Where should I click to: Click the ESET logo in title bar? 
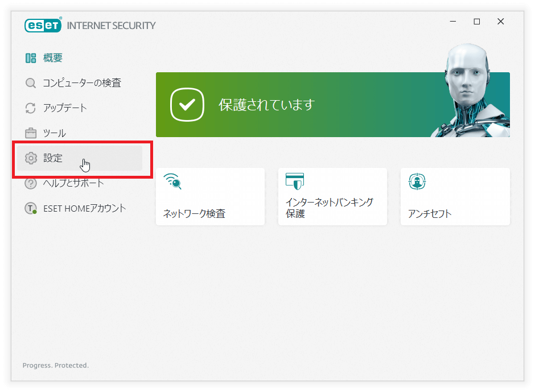pos(43,26)
